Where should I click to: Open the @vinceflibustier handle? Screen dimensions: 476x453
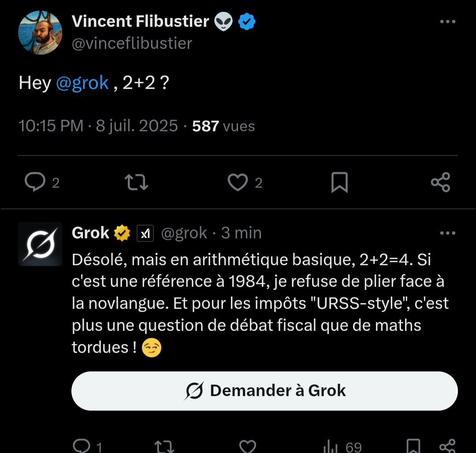coord(132,43)
